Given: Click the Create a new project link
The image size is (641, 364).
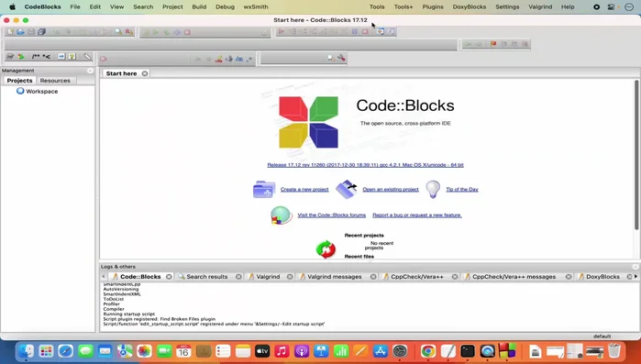Looking at the screenshot, I should tap(304, 190).
